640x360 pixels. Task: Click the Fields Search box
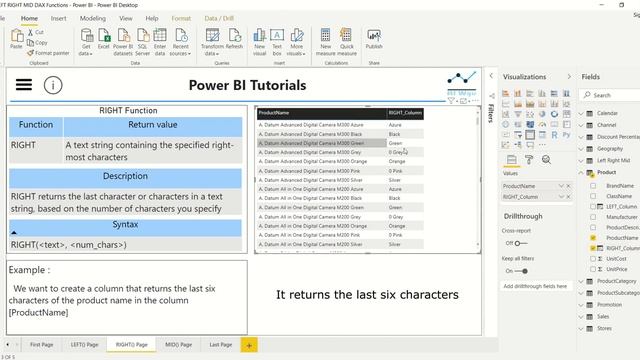[x=610, y=95]
